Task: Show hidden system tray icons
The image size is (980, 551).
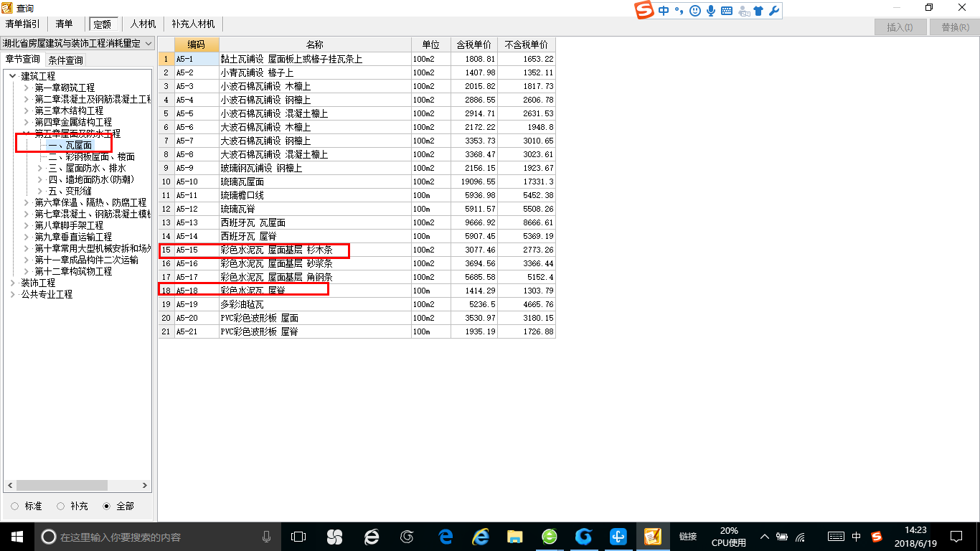Action: [765, 537]
